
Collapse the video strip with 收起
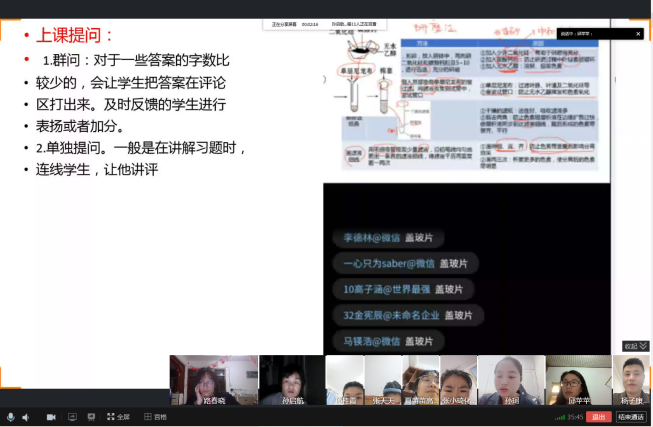tap(635, 346)
